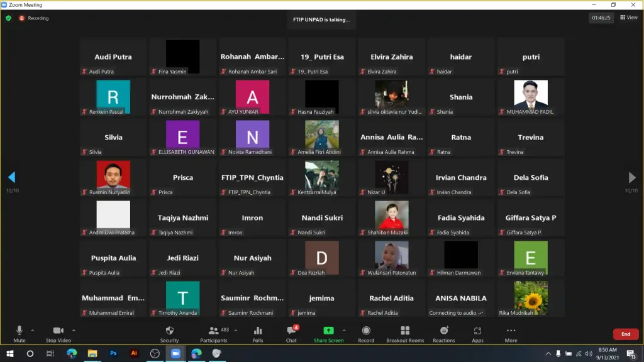This screenshot has width=644, height=362.
Task: Open the Windows Start menu
Action: click(x=10, y=353)
